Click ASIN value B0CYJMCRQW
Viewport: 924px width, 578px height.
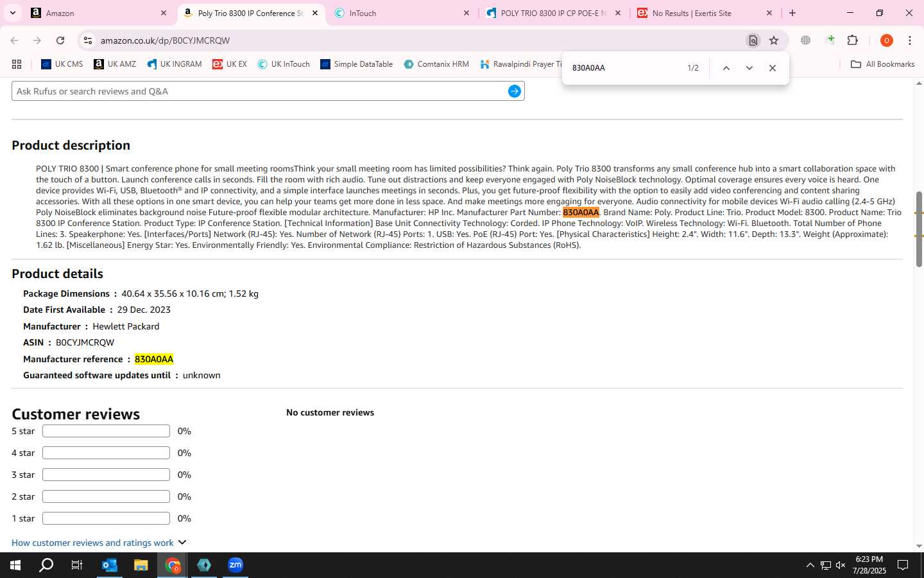[85, 343]
